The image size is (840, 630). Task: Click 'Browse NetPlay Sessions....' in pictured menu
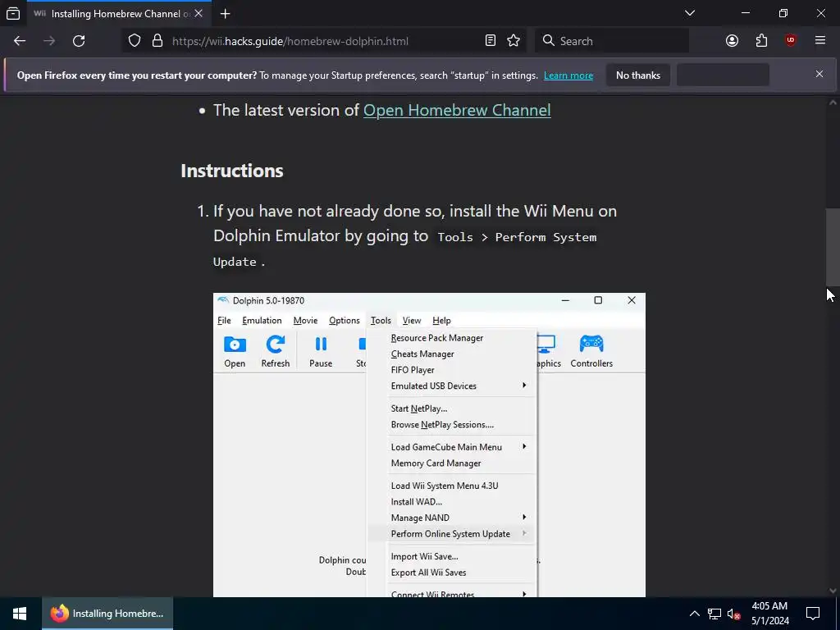pos(442,425)
